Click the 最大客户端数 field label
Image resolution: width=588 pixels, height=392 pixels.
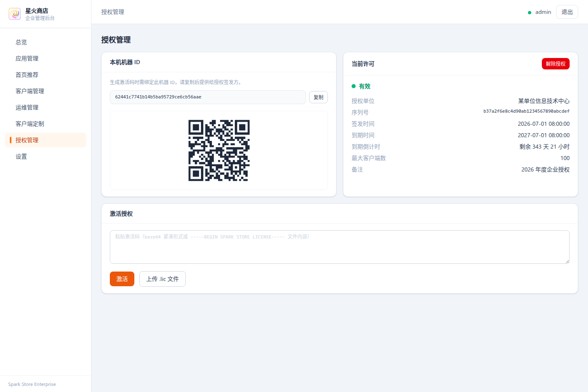(369, 158)
